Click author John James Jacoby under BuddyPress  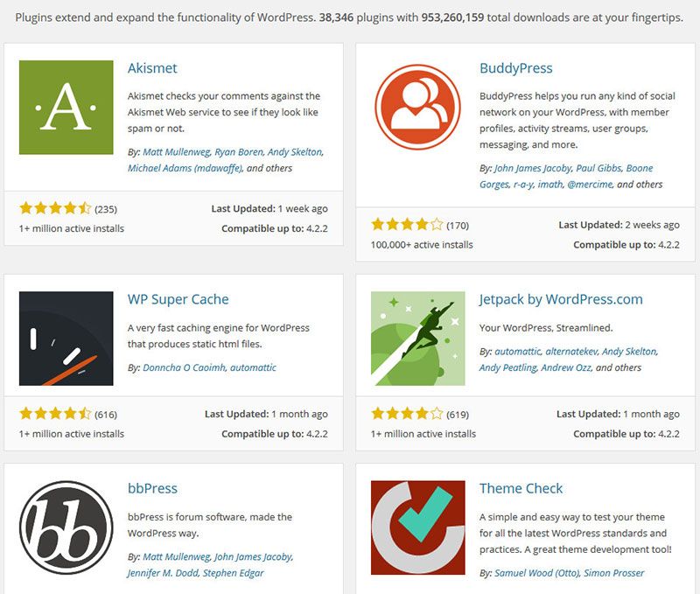[x=533, y=168]
